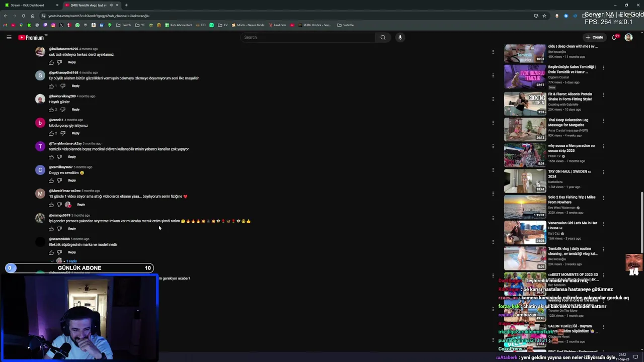
Task: Open the account avatar menu
Action: click(628, 37)
